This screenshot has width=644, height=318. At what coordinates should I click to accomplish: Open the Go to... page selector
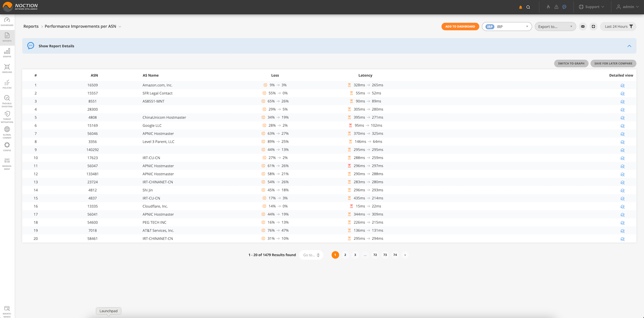pyautogui.click(x=311, y=255)
